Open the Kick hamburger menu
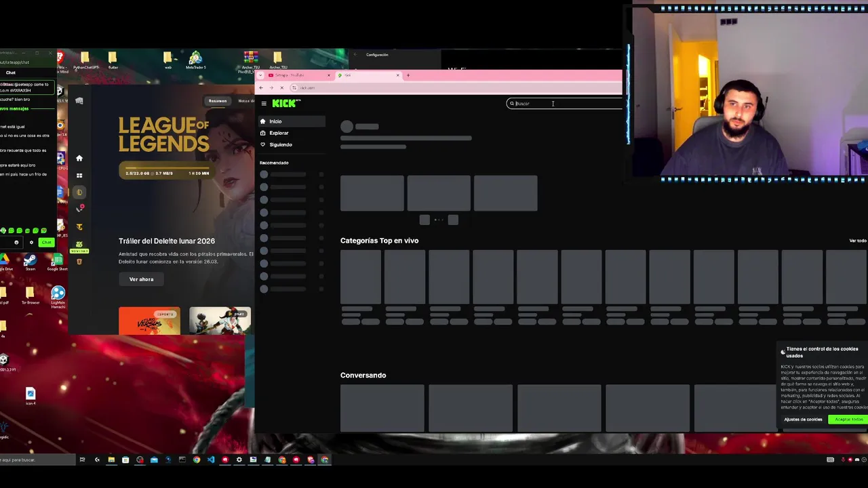Screen dimensions: 868x488 264,104
